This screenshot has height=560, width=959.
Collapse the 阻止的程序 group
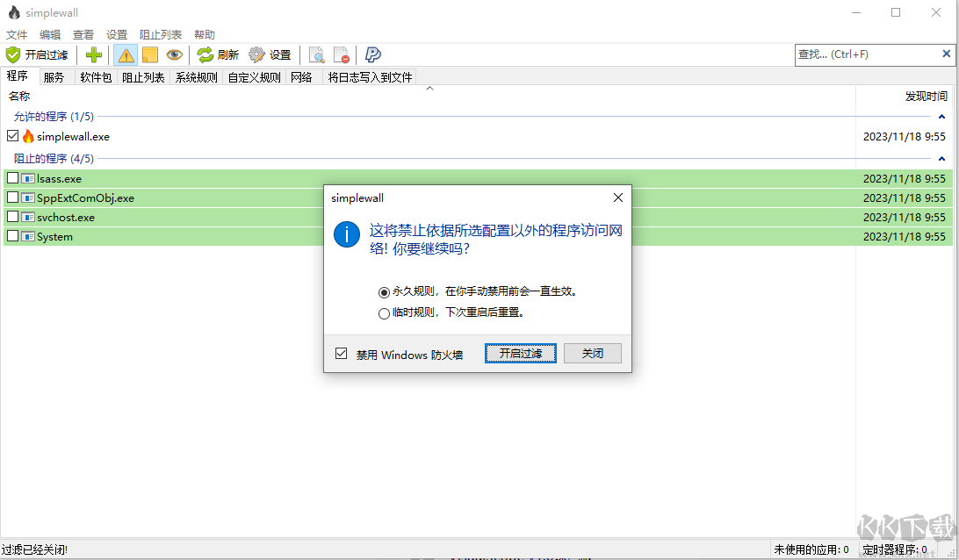pos(941,159)
